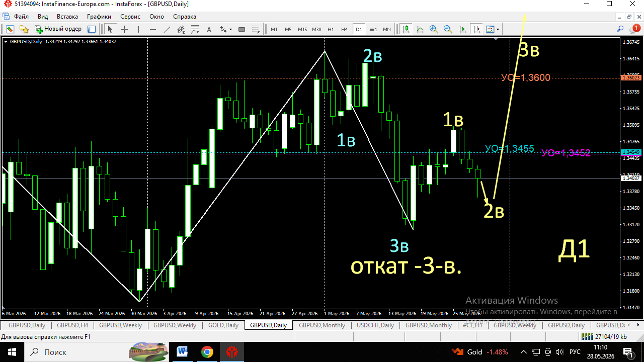Open Google Chrome from the taskbar
The image size is (644, 362).
coord(207,352)
